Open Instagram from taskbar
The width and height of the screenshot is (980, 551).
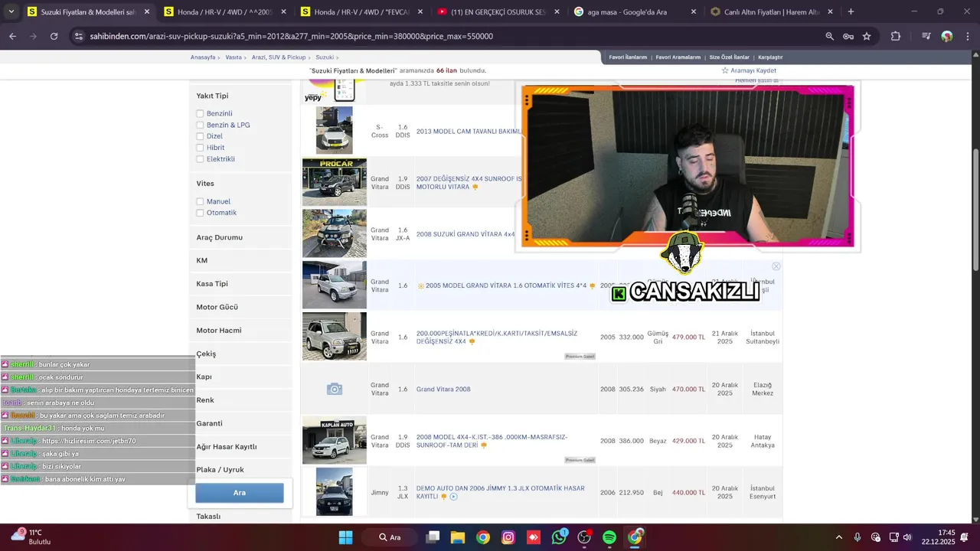tap(508, 537)
